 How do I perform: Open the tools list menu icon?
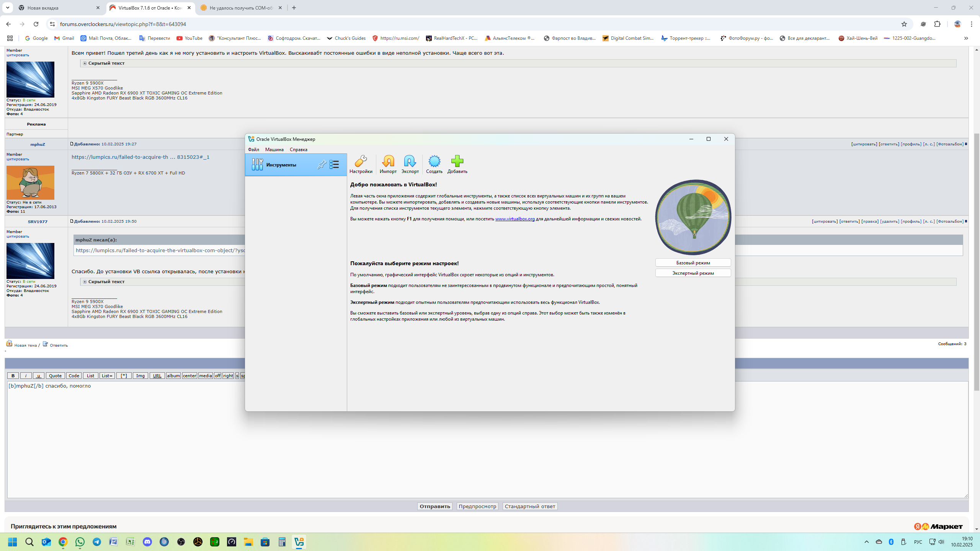point(334,165)
